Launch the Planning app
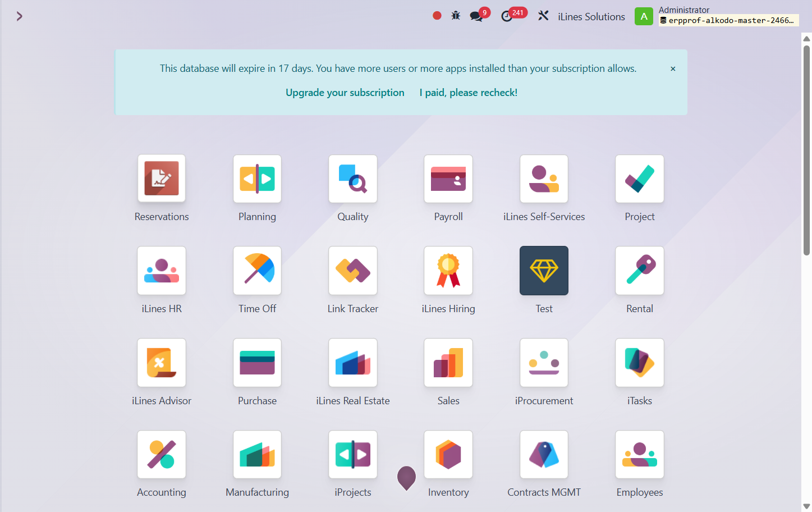Image resolution: width=812 pixels, height=512 pixels. tap(257, 179)
